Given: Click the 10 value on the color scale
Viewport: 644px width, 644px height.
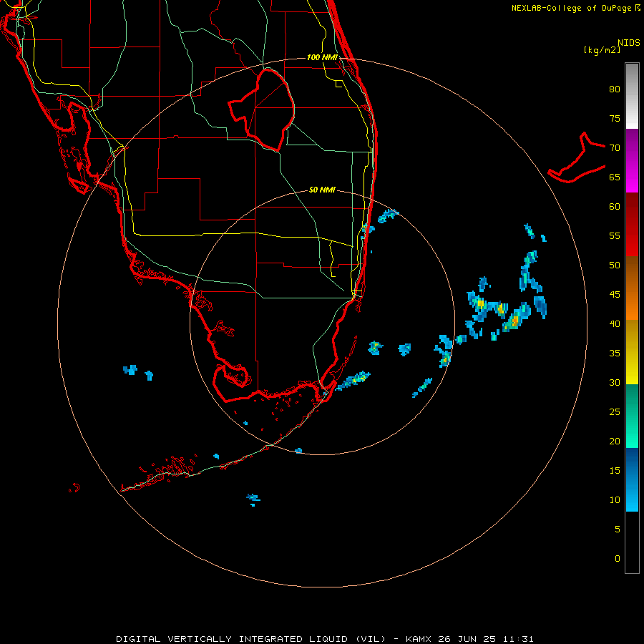Looking at the screenshot, I should pos(615,500).
